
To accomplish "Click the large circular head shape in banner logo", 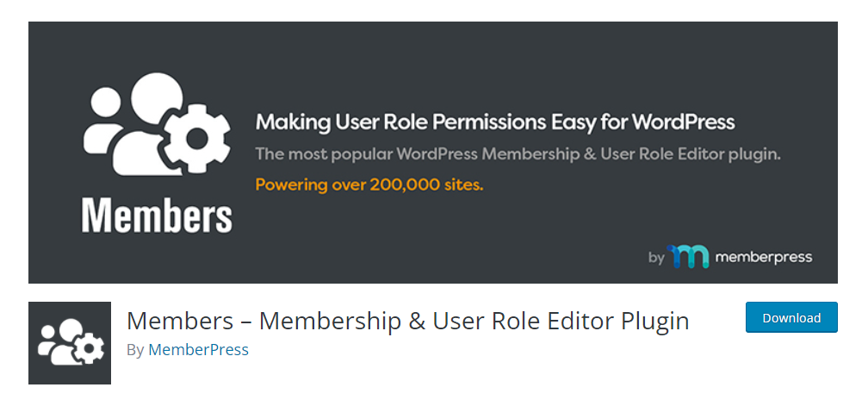I will pyautogui.click(x=158, y=98).
